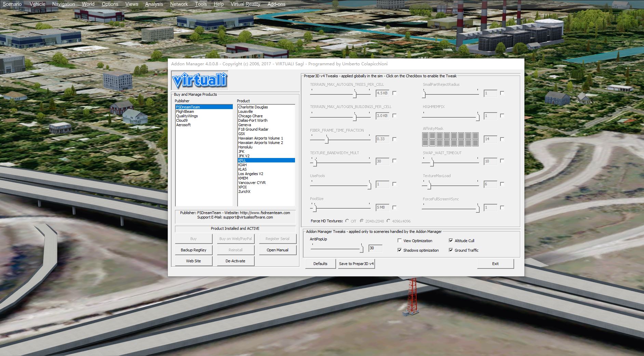Enable AffinityMask checkbox
Viewport: 644px width, 356px height.
[x=502, y=139]
